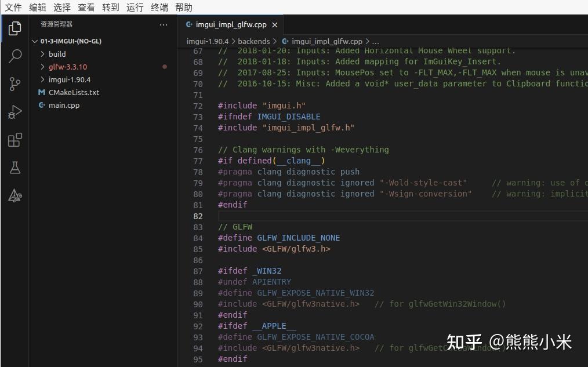The width and height of the screenshot is (588, 367).
Task: Click the bottom extension icon in the activity bar
Action: (x=14, y=195)
